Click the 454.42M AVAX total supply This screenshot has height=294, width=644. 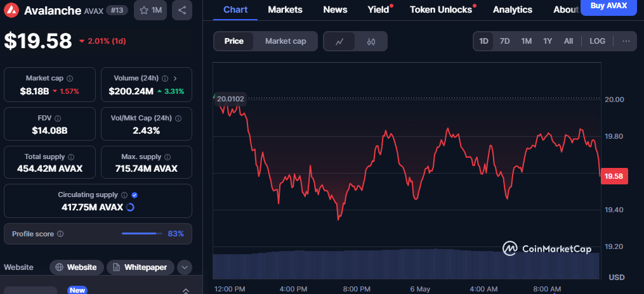(49, 169)
